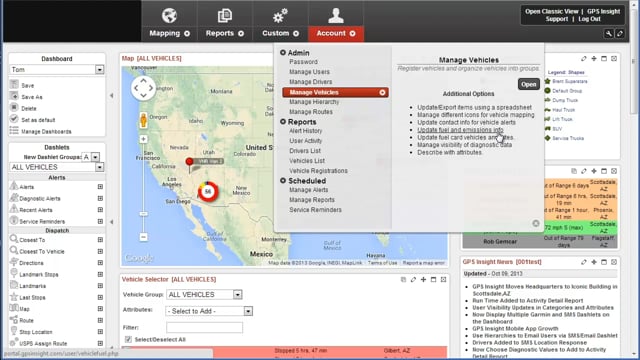Add the Diagnostic Alerts dashlet plus icon
Viewport: 640px width, 360px height.
100,198
